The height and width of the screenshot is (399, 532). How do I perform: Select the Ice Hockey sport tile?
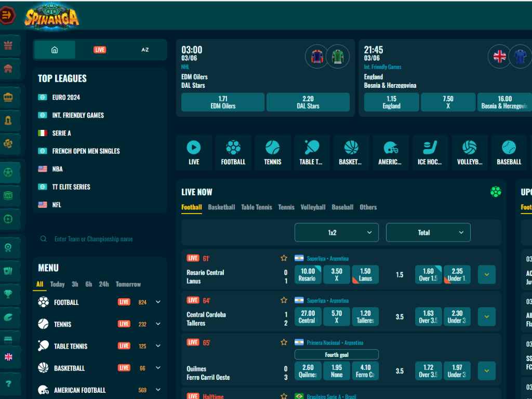tap(430, 152)
